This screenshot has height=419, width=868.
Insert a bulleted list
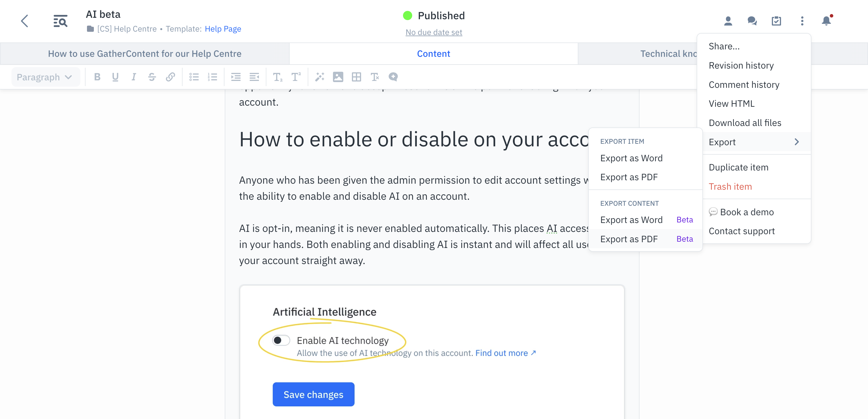pos(194,77)
